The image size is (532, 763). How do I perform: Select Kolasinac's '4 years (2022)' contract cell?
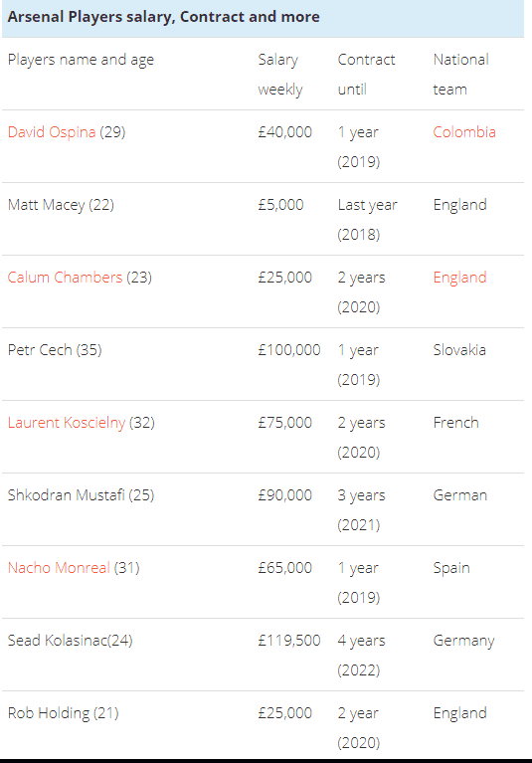point(361,655)
